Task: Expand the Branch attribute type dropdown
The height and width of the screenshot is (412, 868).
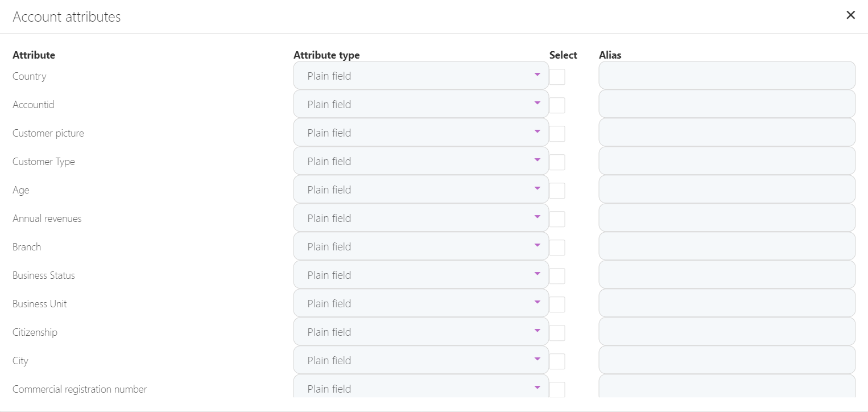Action: (x=421, y=246)
